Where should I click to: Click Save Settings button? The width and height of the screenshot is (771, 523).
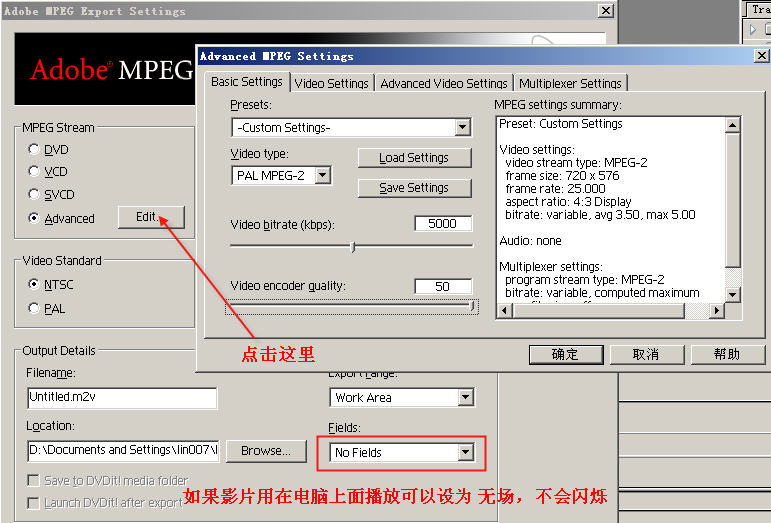click(414, 188)
